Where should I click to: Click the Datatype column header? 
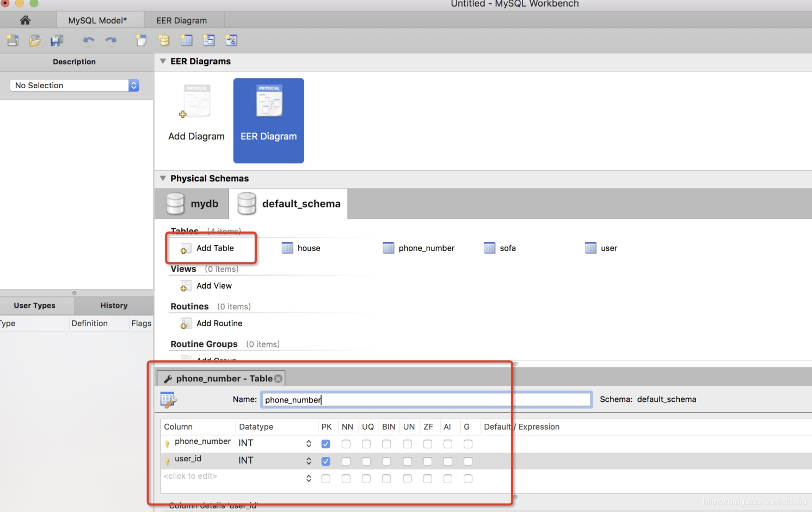pos(256,427)
